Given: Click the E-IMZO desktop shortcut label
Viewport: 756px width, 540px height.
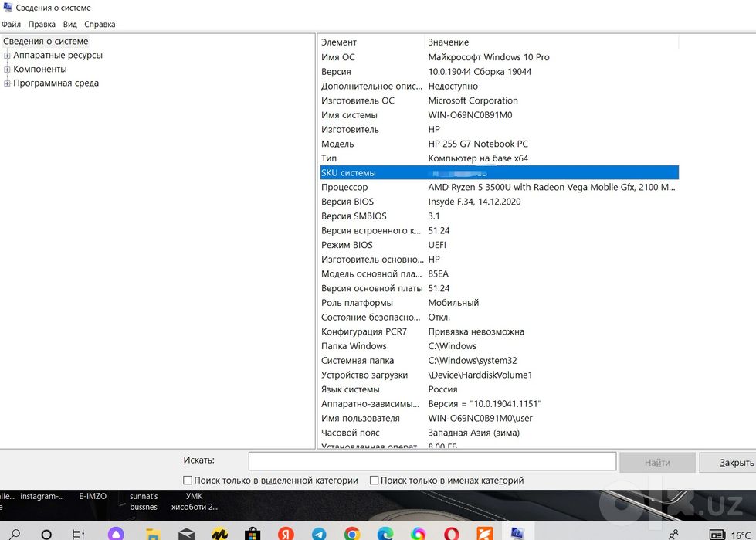Looking at the screenshot, I should [93, 496].
